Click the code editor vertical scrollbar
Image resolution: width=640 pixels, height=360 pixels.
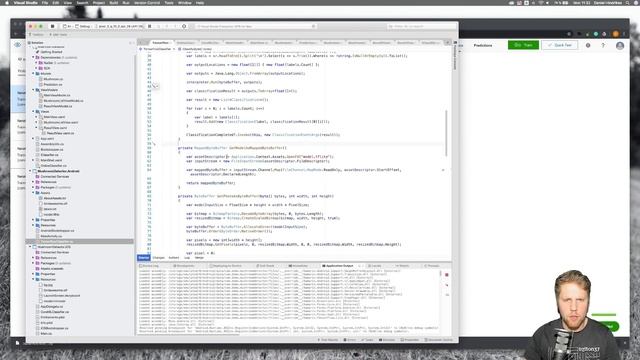click(x=446, y=133)
